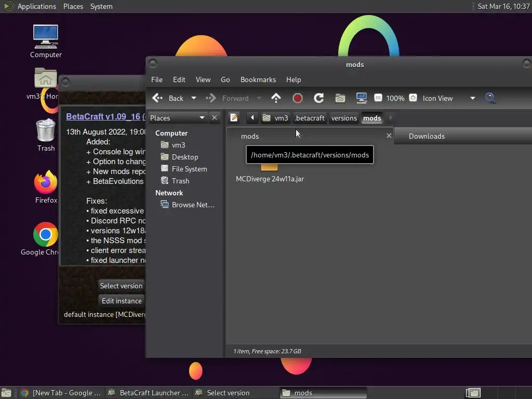Screen dimensions: 532x399
Task: Open the Places sidebar selector dropdown
Action: pos(178,118)
